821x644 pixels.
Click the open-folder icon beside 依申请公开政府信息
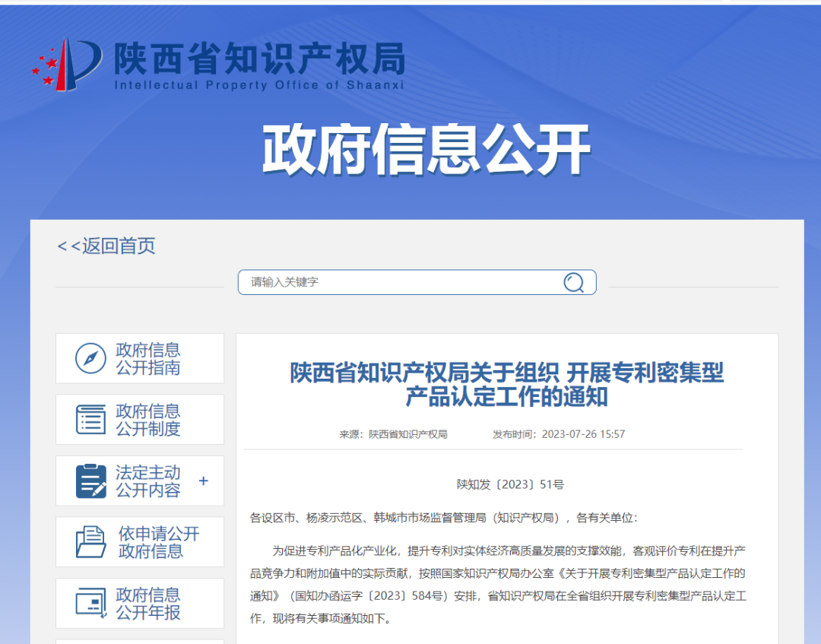91,541
